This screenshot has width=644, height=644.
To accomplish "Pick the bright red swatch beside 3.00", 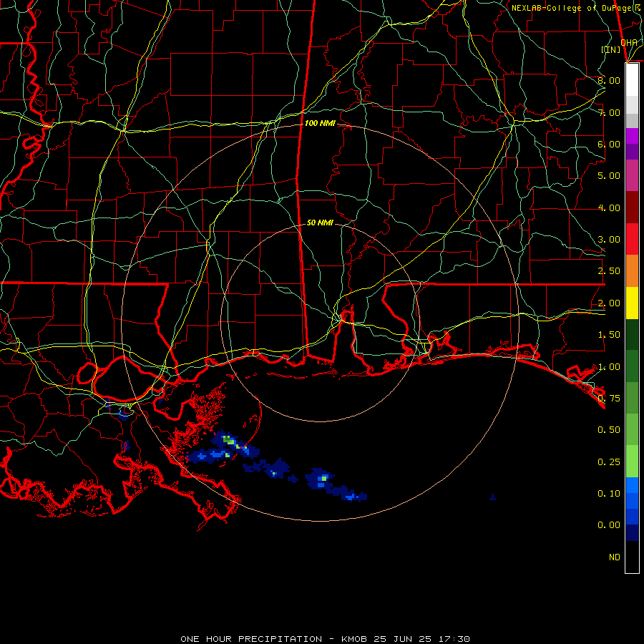I will [x=632, y=239].
